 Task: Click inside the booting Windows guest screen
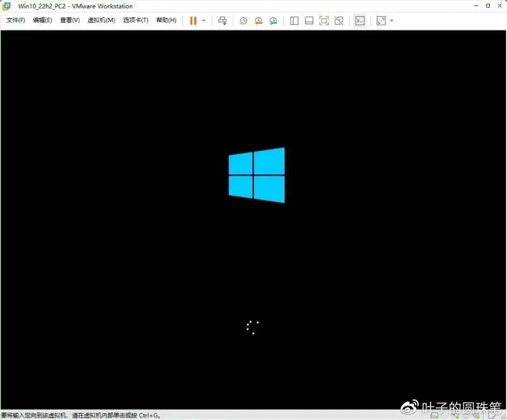pos(253,220)
